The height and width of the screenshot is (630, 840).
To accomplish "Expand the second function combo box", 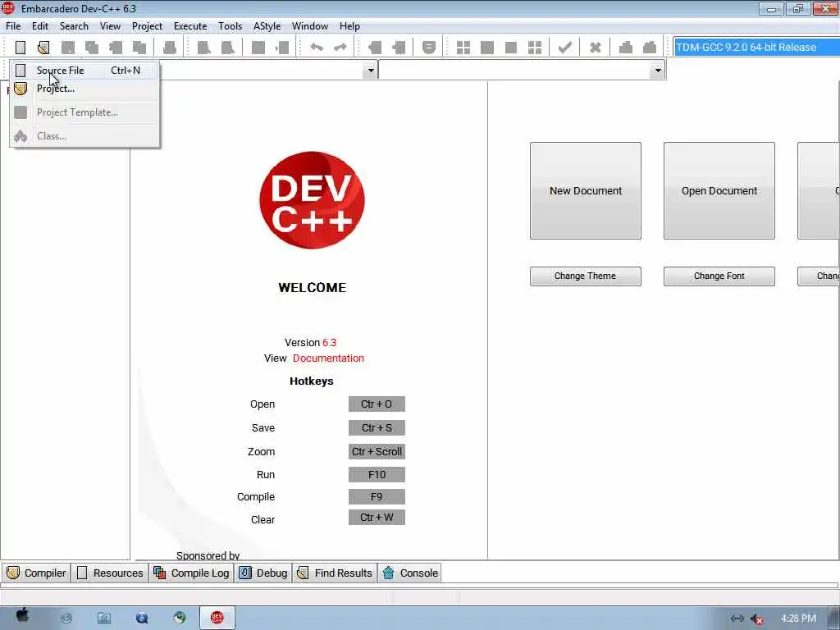I will click(x=657, y=71).
